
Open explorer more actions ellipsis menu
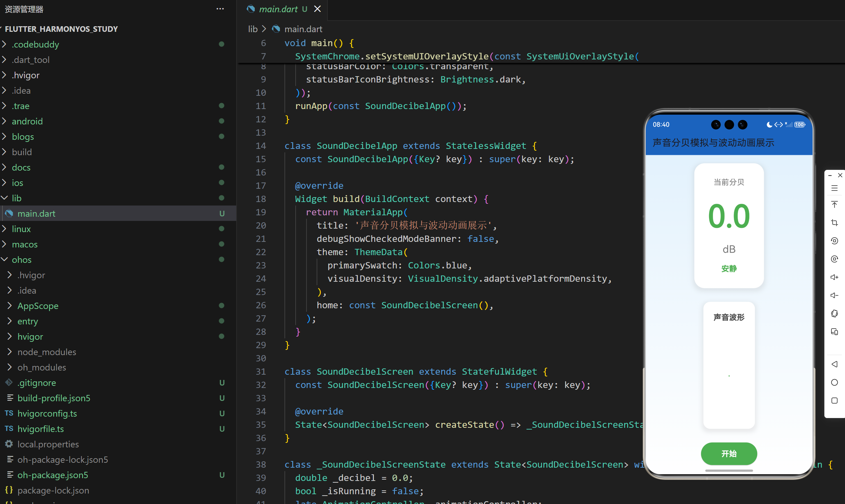[x=220, y=9]
